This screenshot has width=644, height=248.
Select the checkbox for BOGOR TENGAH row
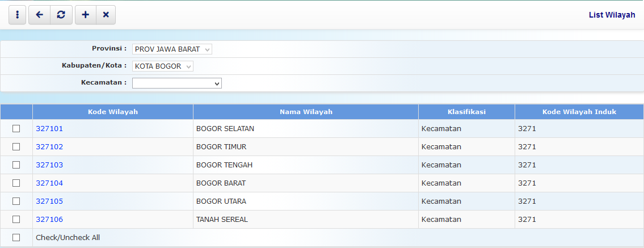pyautogui.click(x=16, y=165)
